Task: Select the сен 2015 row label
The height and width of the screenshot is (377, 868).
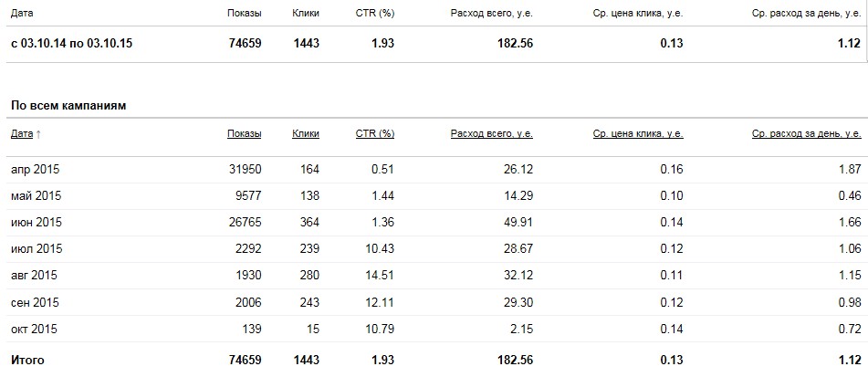Action: [x=36, y=301]
